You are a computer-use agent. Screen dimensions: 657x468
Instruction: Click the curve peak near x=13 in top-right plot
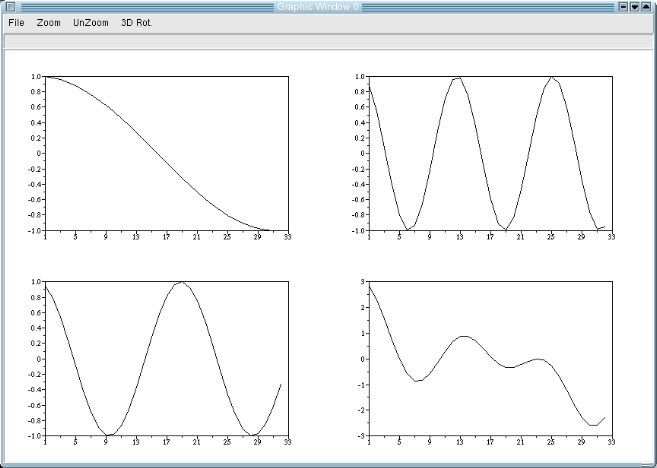(457, 78)
